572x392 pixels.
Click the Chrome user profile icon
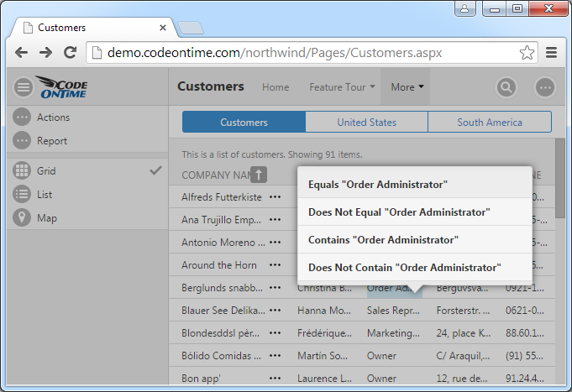pyautogui.click(x=464, y=8)
